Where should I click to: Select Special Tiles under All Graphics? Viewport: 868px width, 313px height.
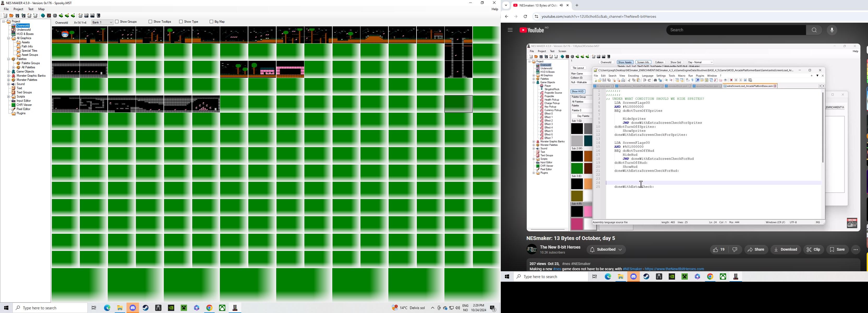click(x=29, y=51)
